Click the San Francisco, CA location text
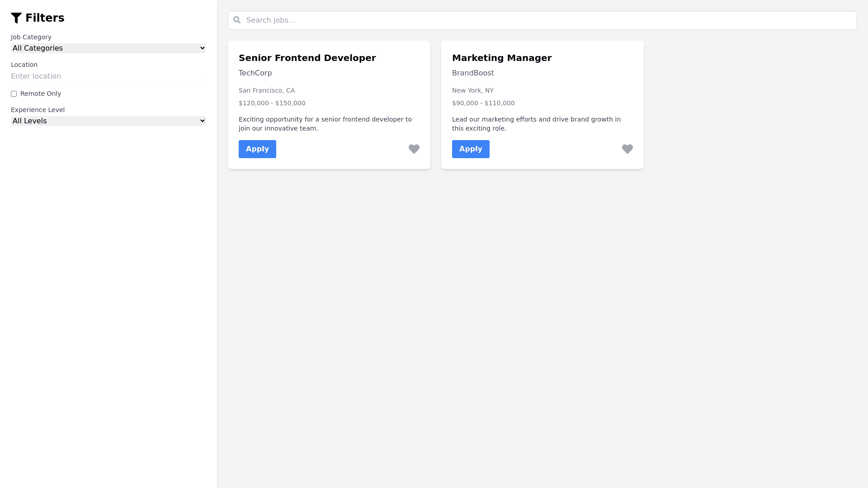 267,91
